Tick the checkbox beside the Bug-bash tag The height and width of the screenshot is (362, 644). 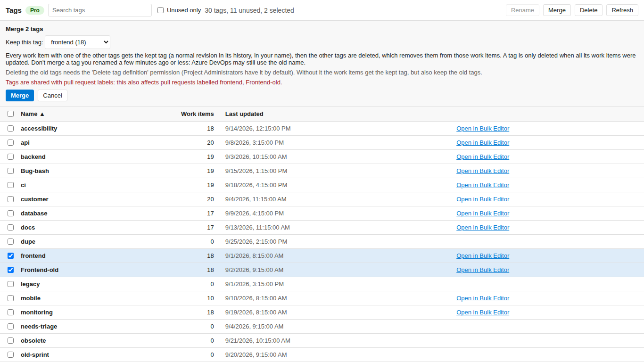coord(11,171)
